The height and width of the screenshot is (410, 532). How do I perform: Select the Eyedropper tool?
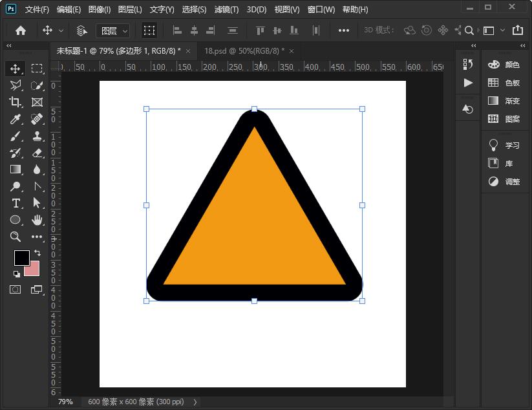[16, 119]
